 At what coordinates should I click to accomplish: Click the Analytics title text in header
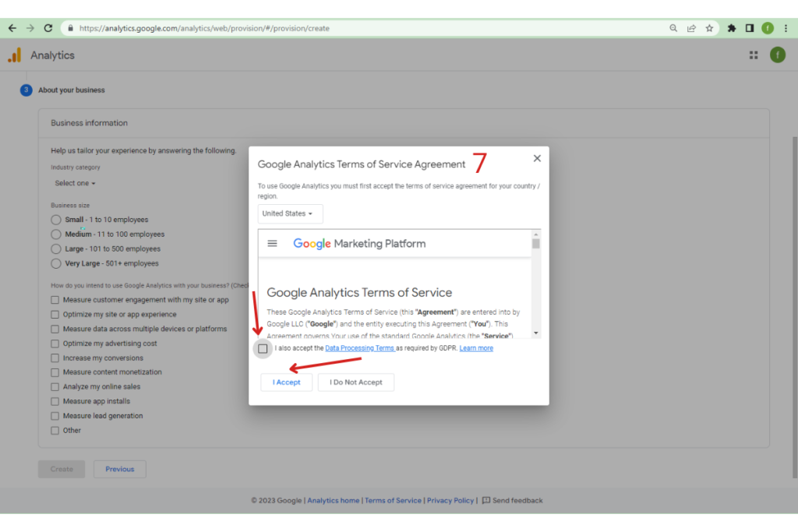[x=52, y=55]
